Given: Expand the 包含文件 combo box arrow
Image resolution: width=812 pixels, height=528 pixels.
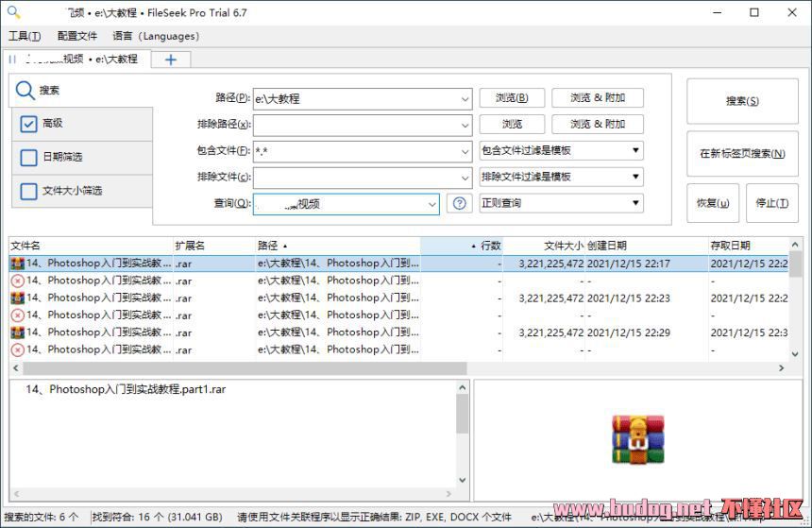Looking at the screenshot, I should [465, 151].
